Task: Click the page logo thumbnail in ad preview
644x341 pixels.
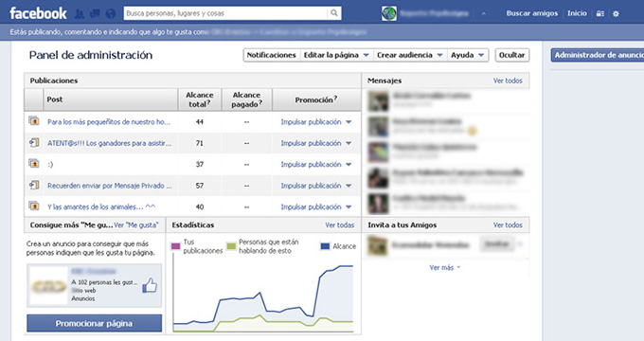Action: pos(49,286)
